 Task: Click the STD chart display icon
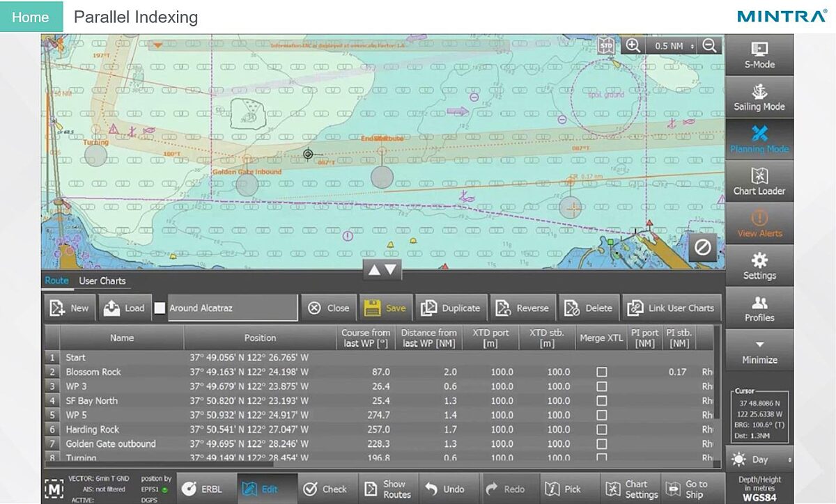coord(605,45)
